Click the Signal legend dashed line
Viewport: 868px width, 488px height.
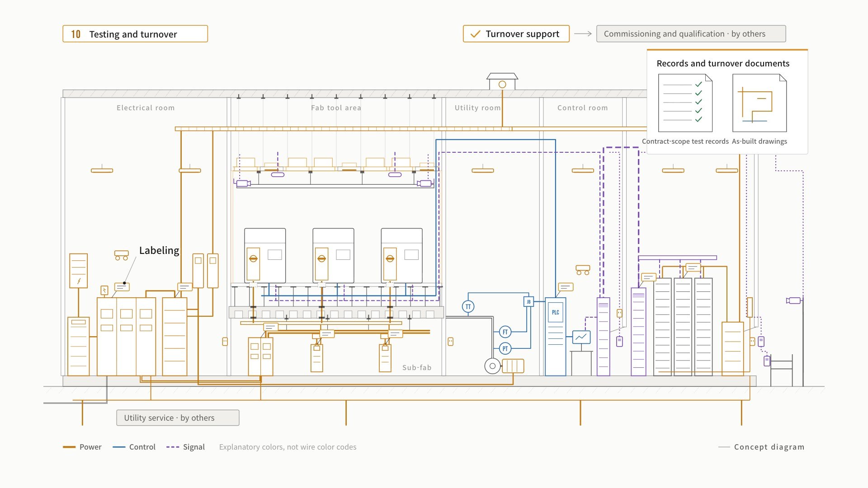[x=173, y=447]
